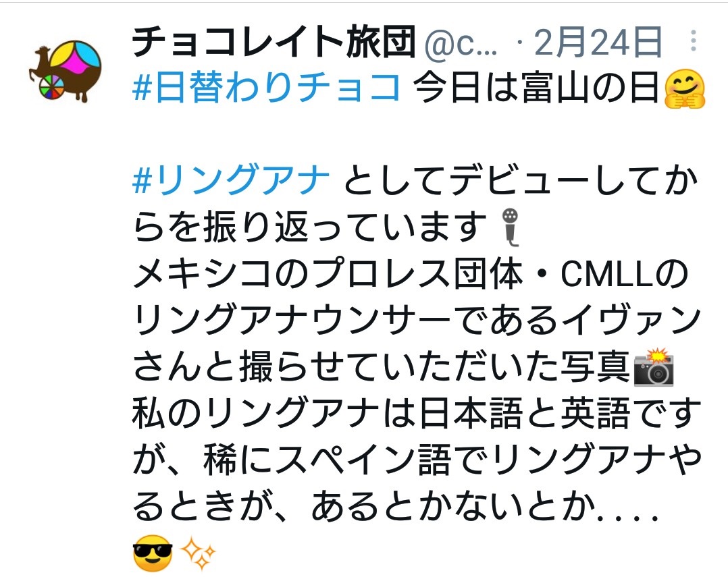Select the さんと撮らせていただいた写真 text

tap(382, 366)
